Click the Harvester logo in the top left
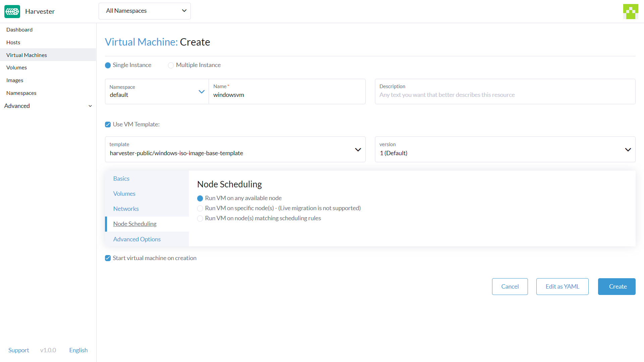This screenshot has width=644, height=362. pyautogui.click(x=12, y=11)
